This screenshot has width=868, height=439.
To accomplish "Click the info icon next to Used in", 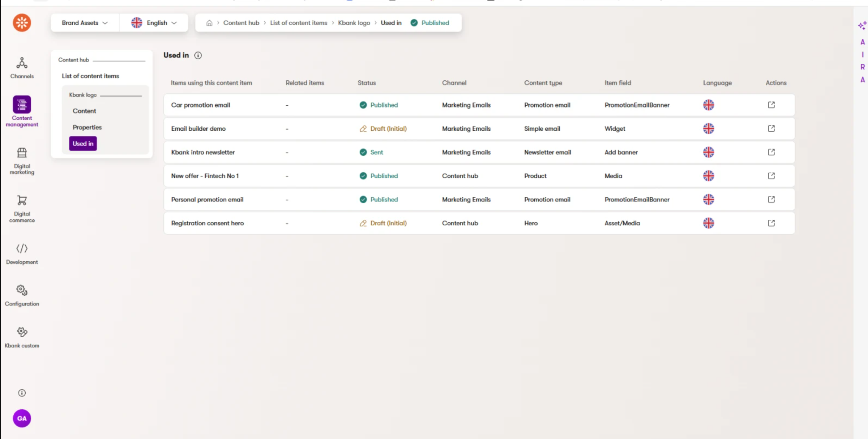I will [198, 55].
